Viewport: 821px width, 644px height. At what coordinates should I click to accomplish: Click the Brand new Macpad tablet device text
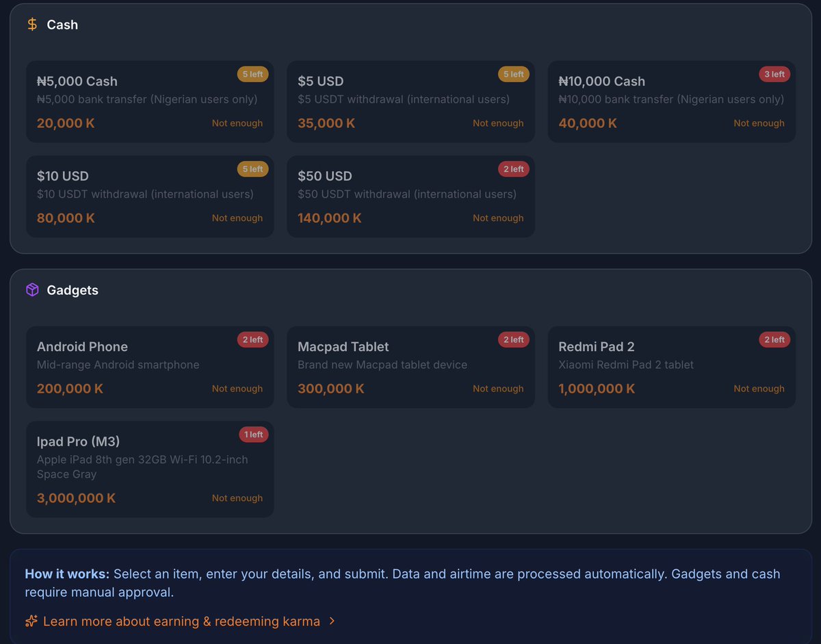pyautogui.click(x=382, y=365)
